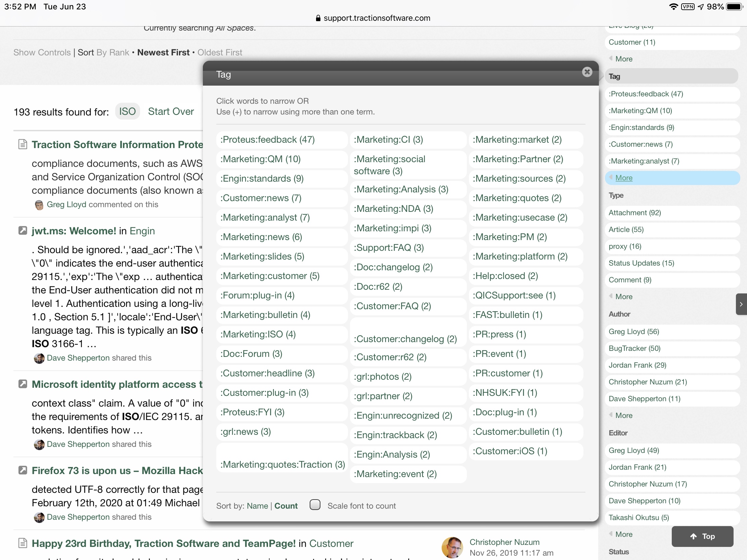Sort results by Oldest First
Image resolution: width=747 pixels, height=560 pixels.
point(220,53)
